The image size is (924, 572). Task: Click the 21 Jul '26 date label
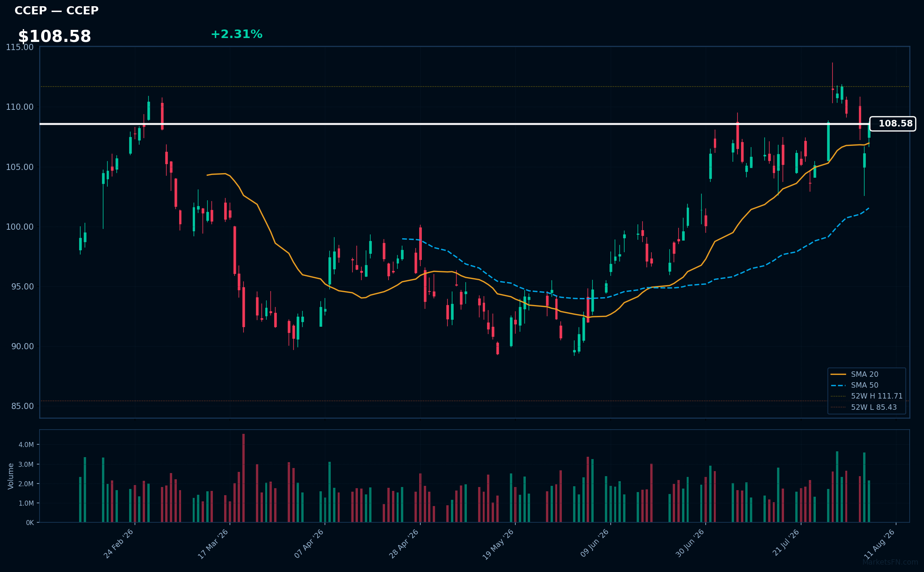[786, 543]
